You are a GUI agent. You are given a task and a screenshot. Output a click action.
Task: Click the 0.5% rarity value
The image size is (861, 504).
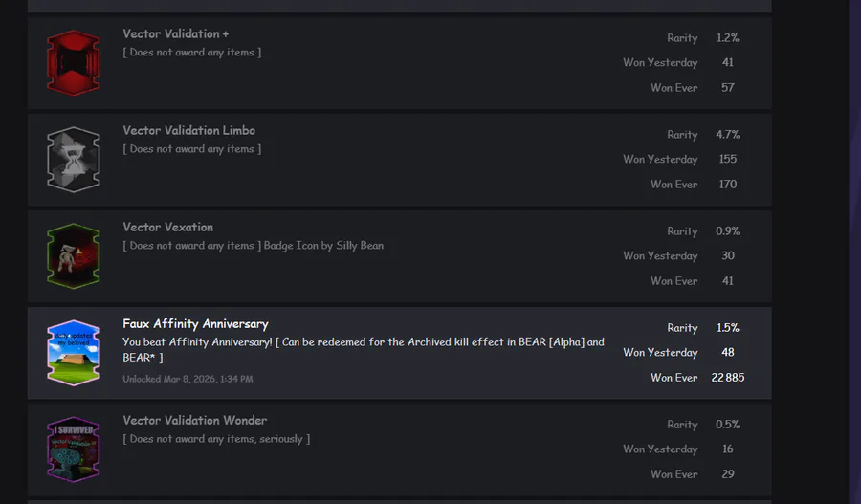[728, 425]
